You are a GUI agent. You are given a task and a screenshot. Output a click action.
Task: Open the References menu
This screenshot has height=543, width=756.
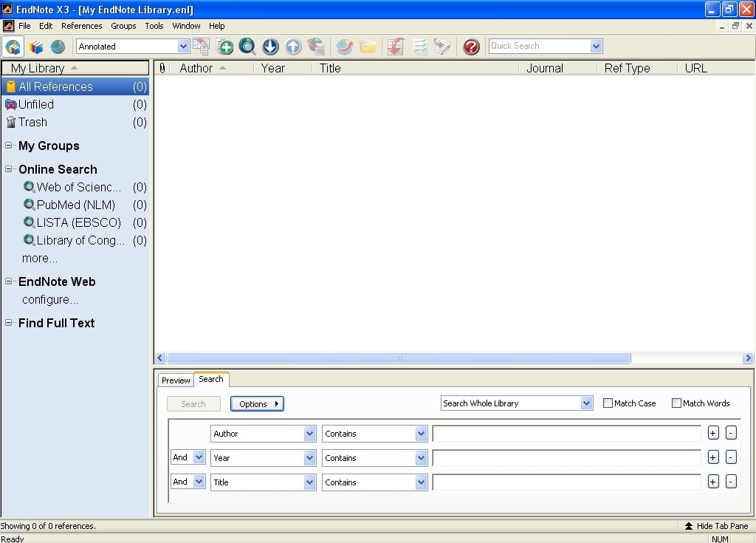point(81,26)
